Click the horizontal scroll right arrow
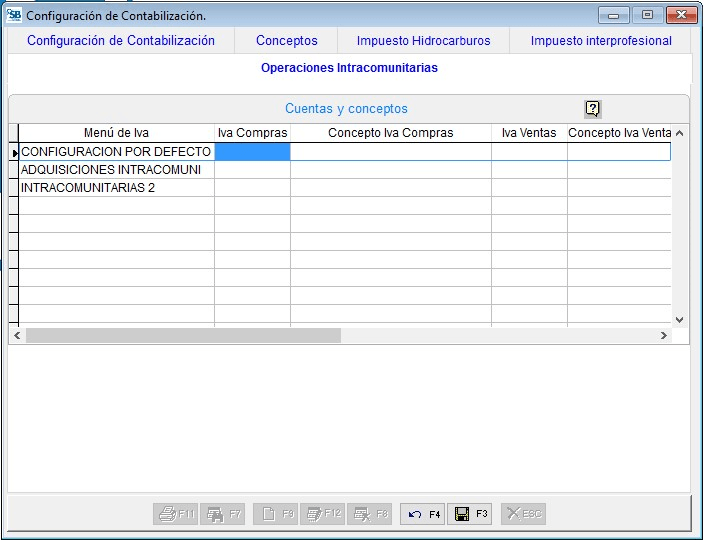 664,335
